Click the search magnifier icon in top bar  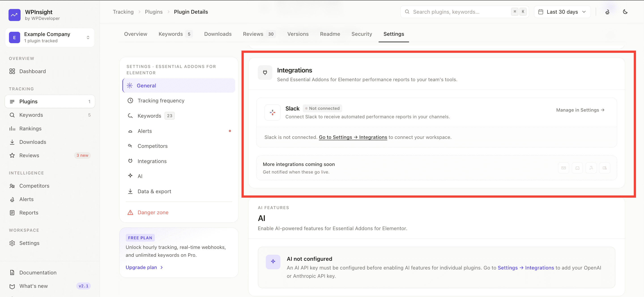click(x=407, y=12)
